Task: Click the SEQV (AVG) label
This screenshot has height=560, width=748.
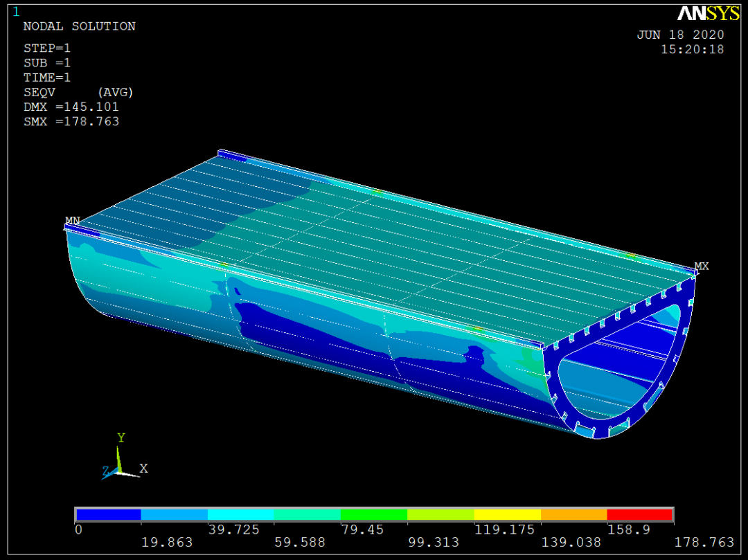Action: pyautogui.click(x=78, y=92)
